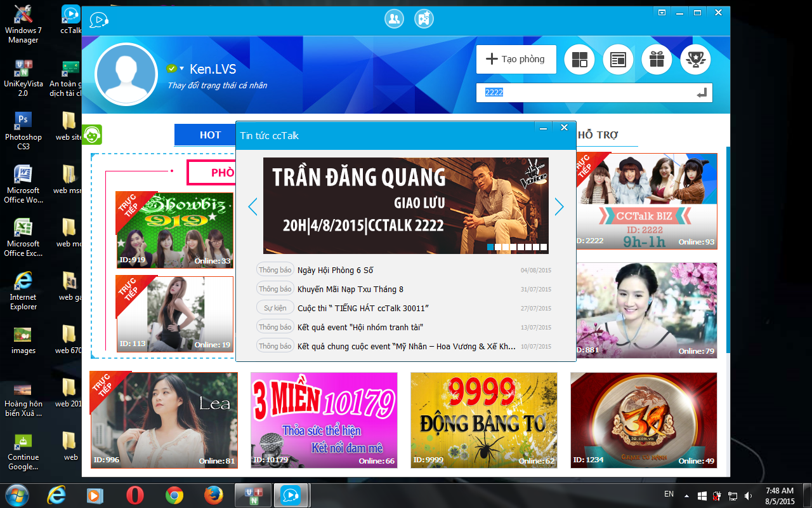Viewport: 812px width, 508px height.
Task: Open 3 Miền 10179 room thumbnail
Action: (x=324, y=420)
